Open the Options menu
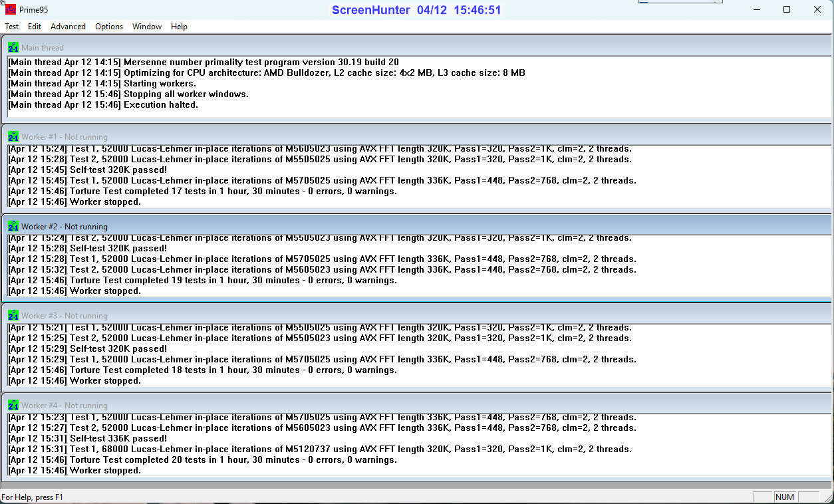The image size is (834, 504). pyautogui.click(x=109, y=27)
